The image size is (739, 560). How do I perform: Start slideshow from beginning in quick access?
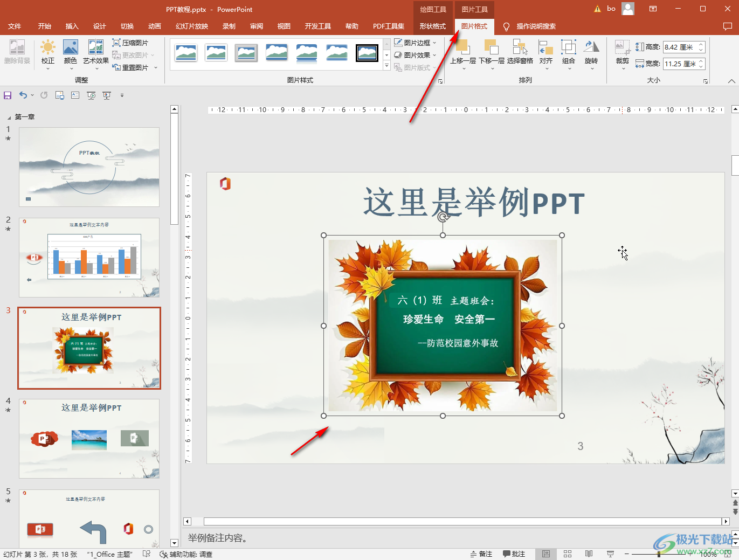pyautogui.click(x=91, y=95)
